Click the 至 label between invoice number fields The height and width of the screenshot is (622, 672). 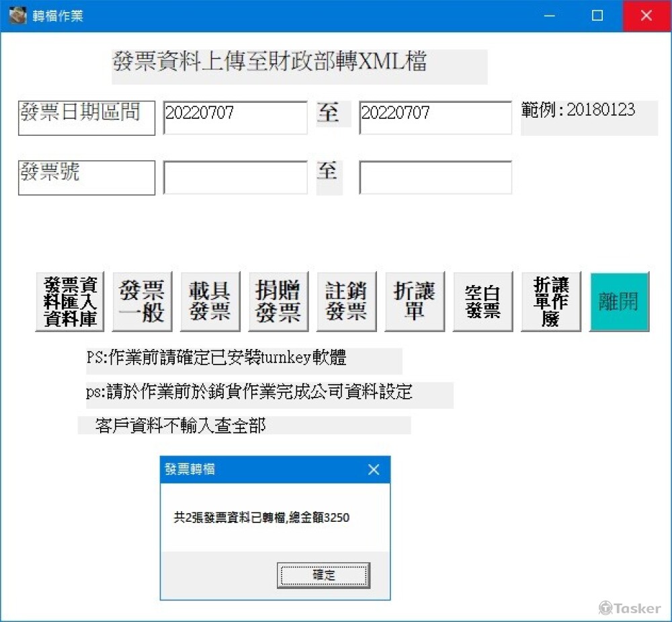pos(327,171)
